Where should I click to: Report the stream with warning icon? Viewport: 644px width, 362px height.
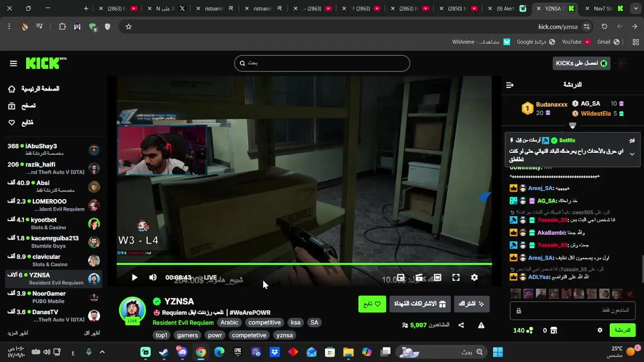481,325
